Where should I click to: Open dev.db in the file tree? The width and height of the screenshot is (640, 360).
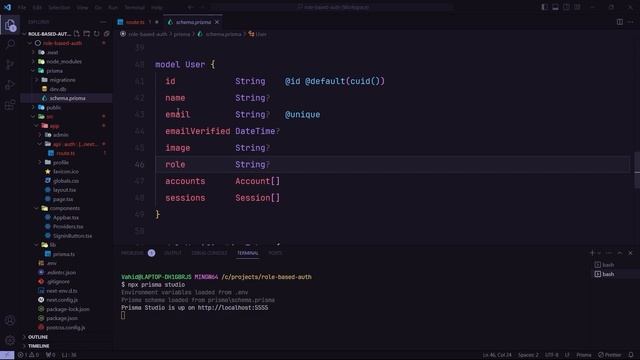click(x=58, y=89)
